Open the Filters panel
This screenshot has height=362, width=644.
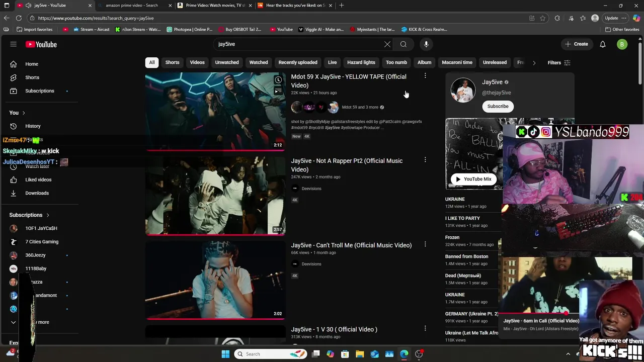559,63
